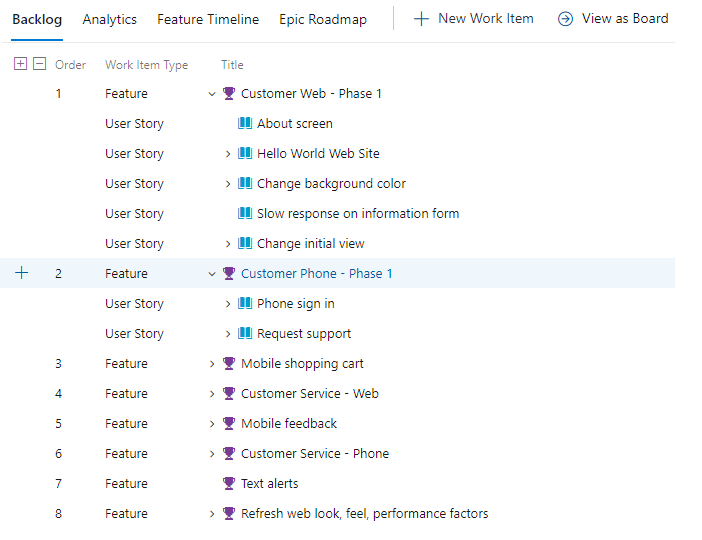
Task: Click the collapse all minus icon
Action: click(x=40, y=64)
